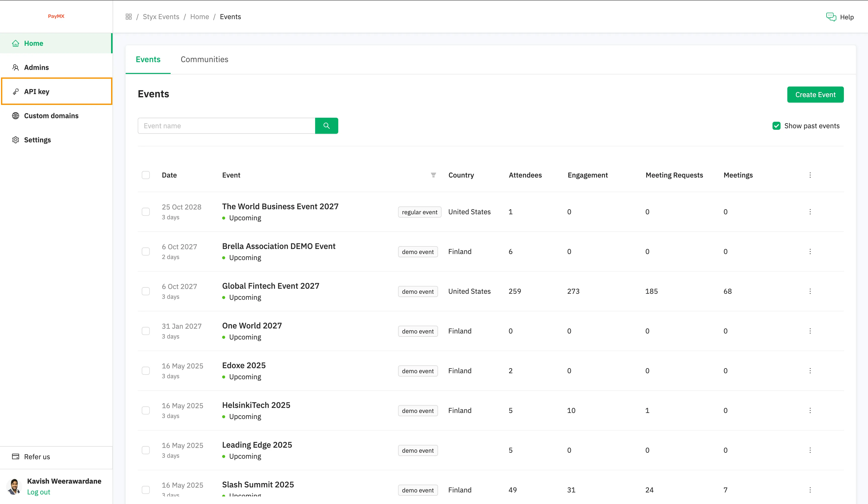Open the API key sidebar item

56,91
